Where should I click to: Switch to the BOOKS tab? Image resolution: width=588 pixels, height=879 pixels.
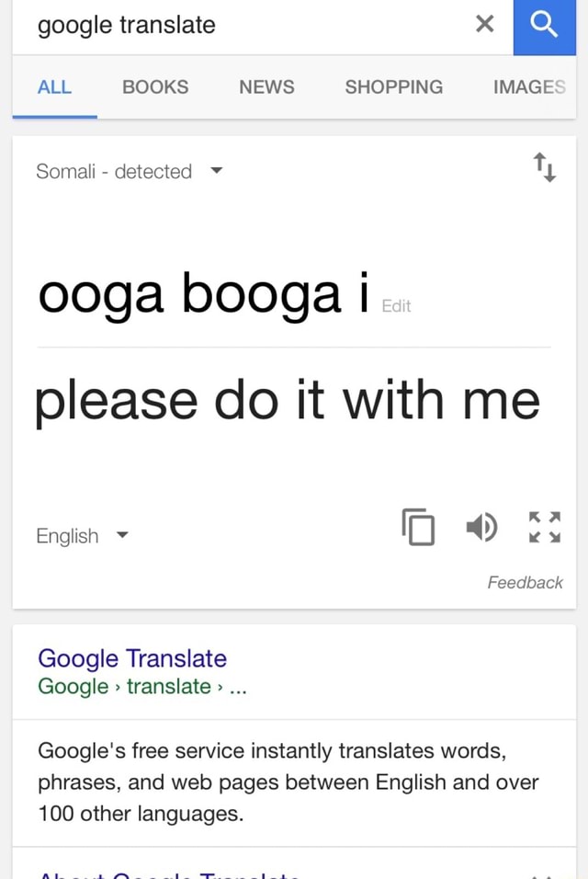pos(155,87)
